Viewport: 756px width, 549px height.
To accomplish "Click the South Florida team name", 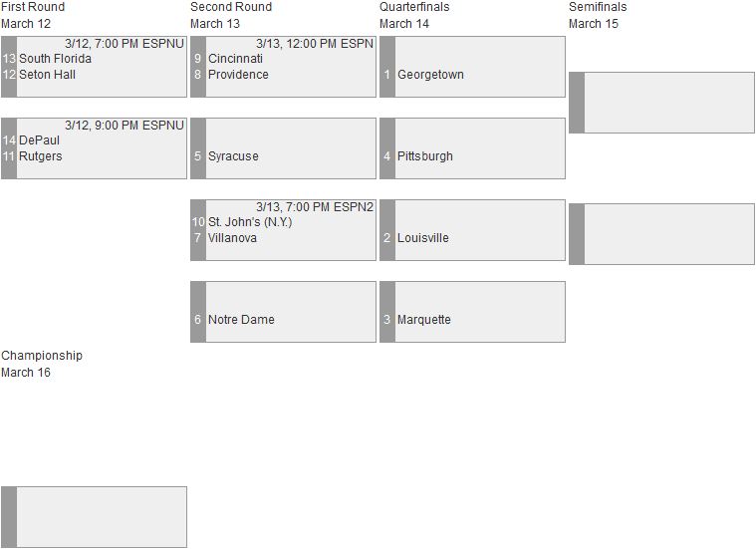I will tap(55, 59).
